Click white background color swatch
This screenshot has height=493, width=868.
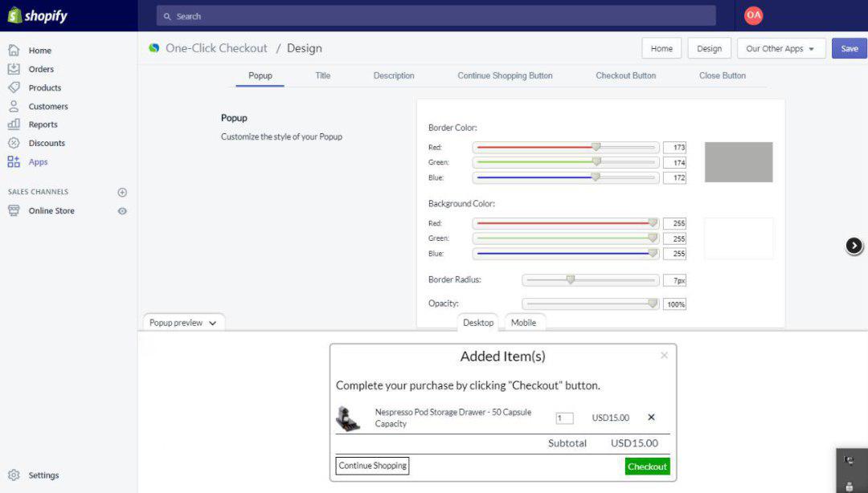[x=739, y=238]
